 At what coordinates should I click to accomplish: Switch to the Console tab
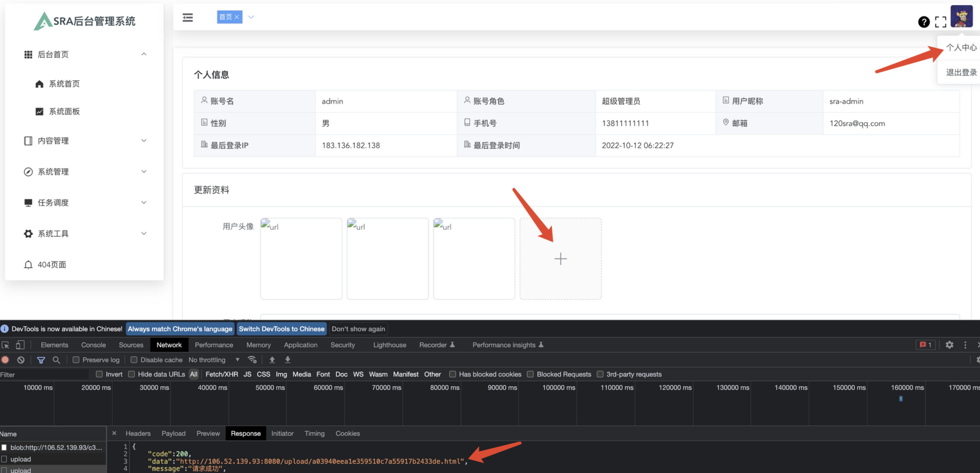[x=94, y=345]
